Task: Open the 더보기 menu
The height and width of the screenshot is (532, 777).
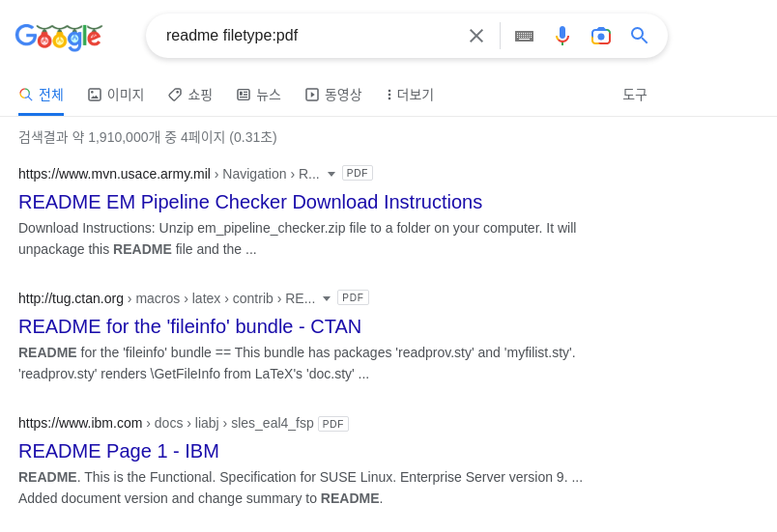Action: pyautogui.click(x=410, y=95)
